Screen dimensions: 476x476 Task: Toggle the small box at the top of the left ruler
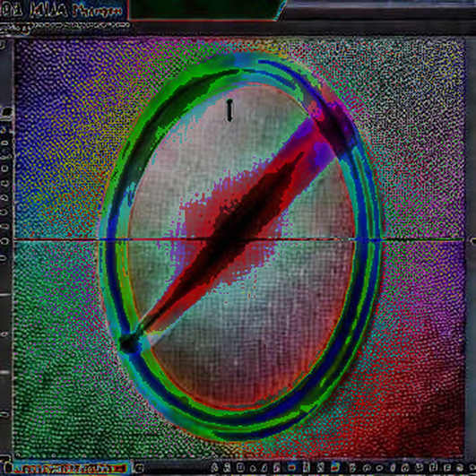[x=3, y=45]
